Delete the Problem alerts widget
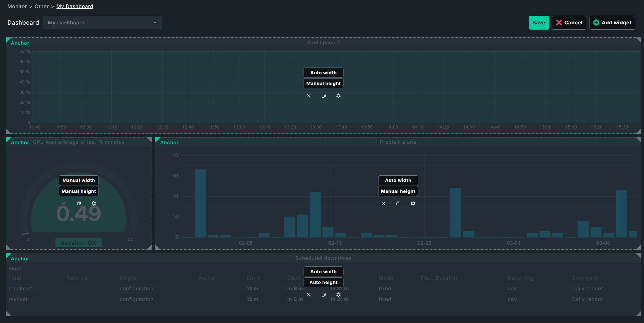 click(x=383, y=203)
